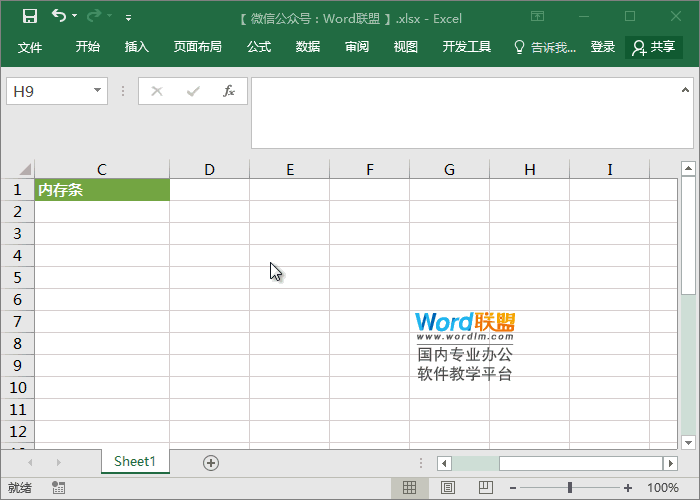The height and width of the screenshot is (500, 700).
Task: Open the Name Box dropdown arrow
Action: [x=98, y=91]
